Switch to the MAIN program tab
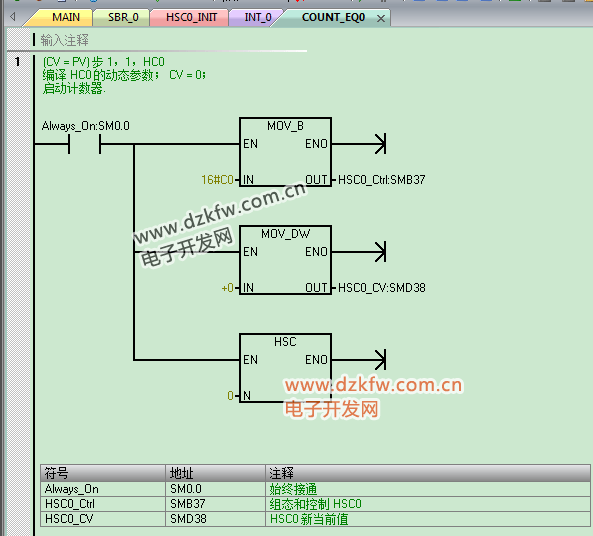This screenshot has width=593, height=536. (x=65, y=17)
